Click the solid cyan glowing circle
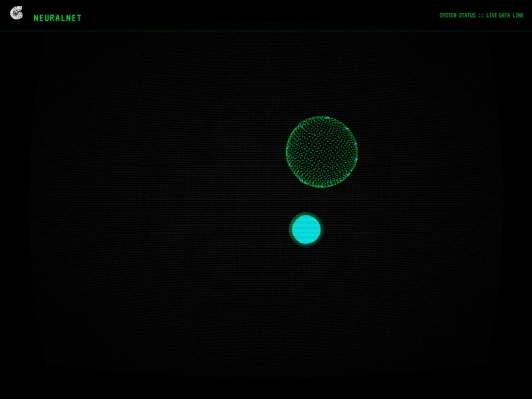 pos(306,230)
